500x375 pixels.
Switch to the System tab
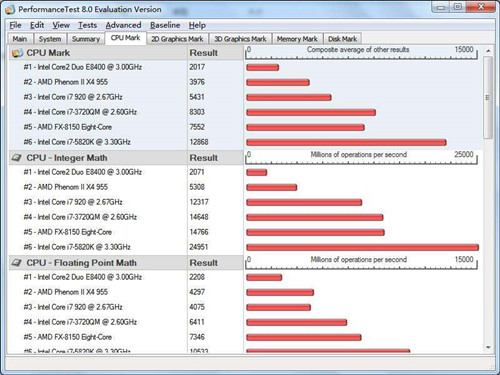point(50,39)
